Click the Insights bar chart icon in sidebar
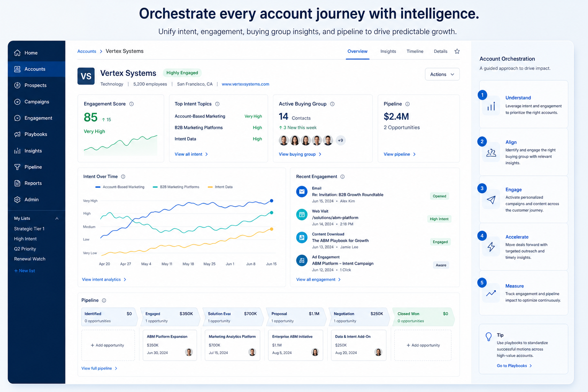 (17, 151)
